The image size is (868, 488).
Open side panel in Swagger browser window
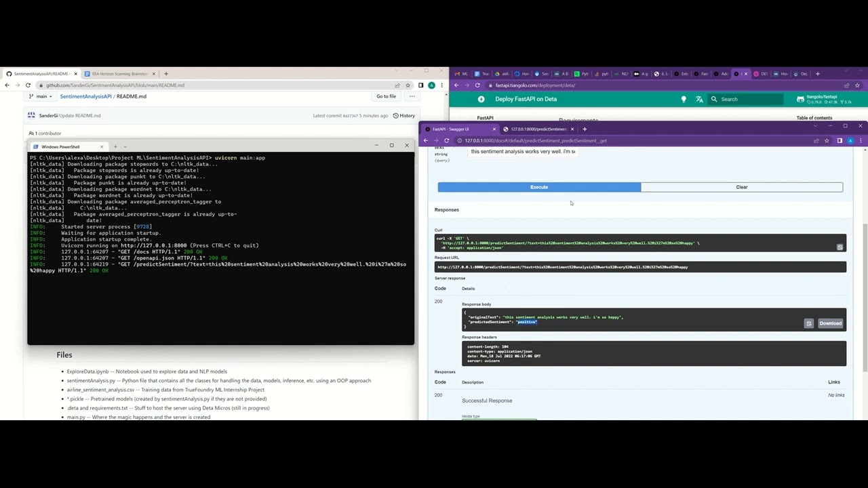[840, 140]
